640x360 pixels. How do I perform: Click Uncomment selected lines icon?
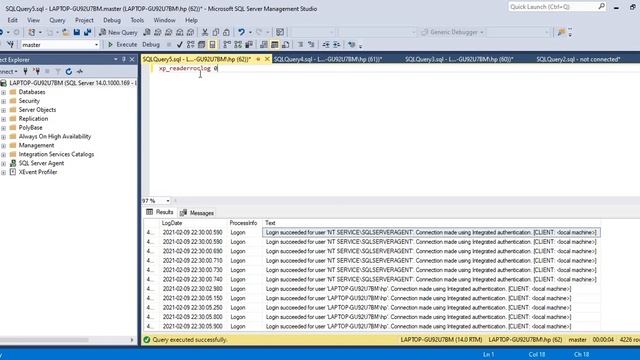[x=311, y=44]
